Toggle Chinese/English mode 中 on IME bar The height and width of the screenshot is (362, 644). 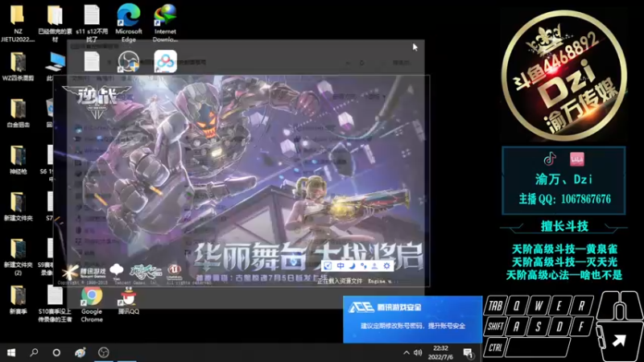[x=341, y=266]
